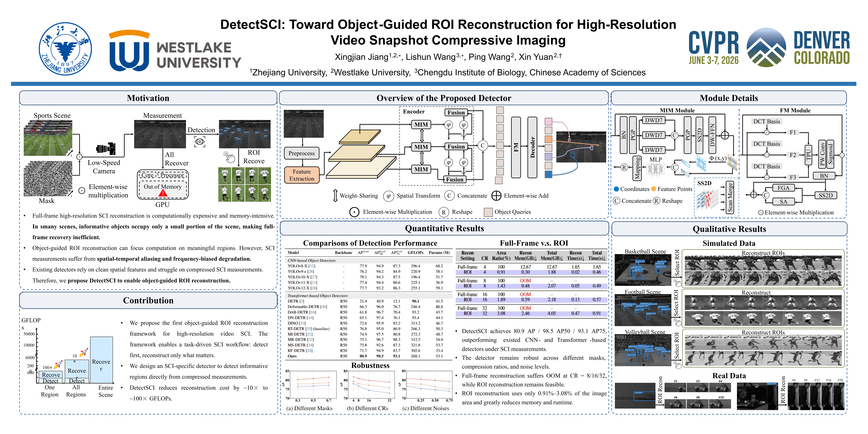The image size is (868, 434).
Task: Click the ROI Recover player image grid
Action: tap(245, 185)
